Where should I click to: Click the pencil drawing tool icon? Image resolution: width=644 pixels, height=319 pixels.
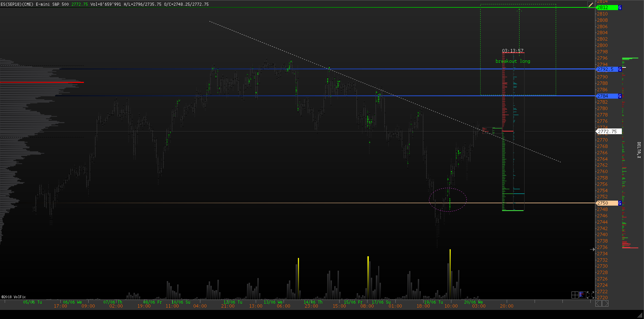click(590, 5)
